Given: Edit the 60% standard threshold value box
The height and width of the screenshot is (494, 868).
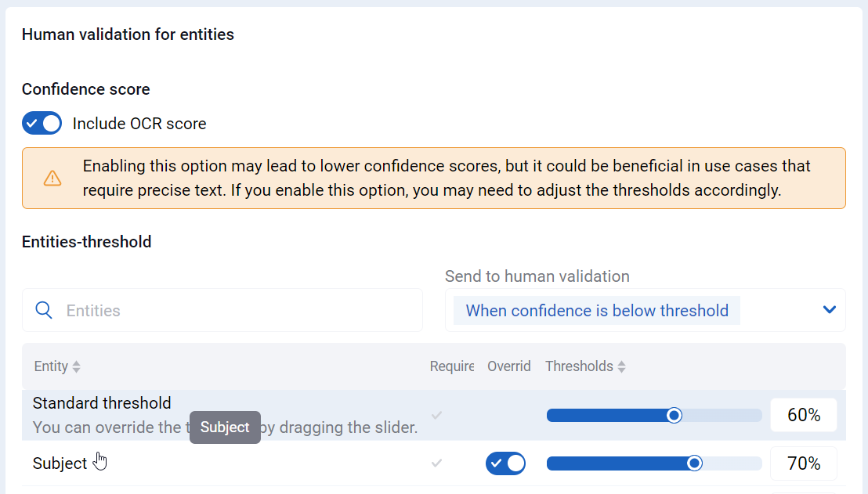Looking at the screenshot, I should pos(803,415).
